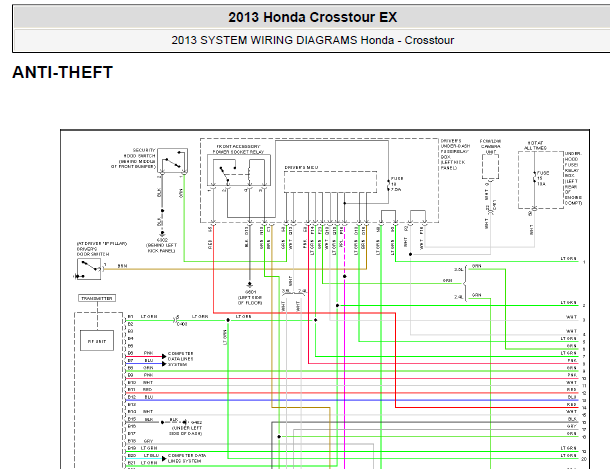610x469 pixels.
Task: Click the TRANSMITTER box
Action: pyautogui.click(x=97, y=298)
